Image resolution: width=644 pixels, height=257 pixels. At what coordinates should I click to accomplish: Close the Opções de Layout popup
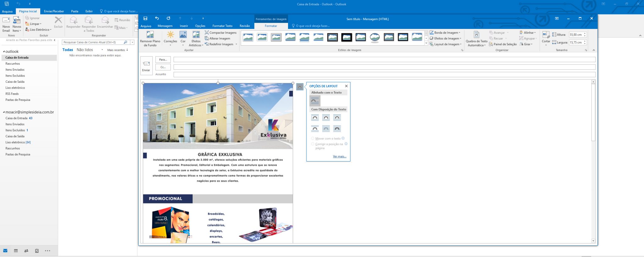tap(346, 86)
